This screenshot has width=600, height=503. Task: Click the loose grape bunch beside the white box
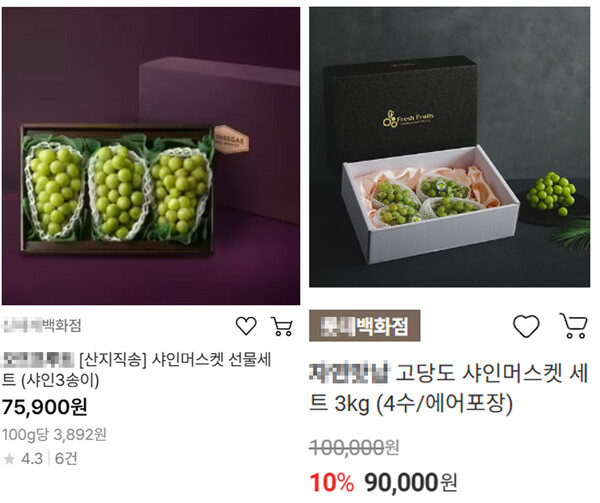[551, 194]
